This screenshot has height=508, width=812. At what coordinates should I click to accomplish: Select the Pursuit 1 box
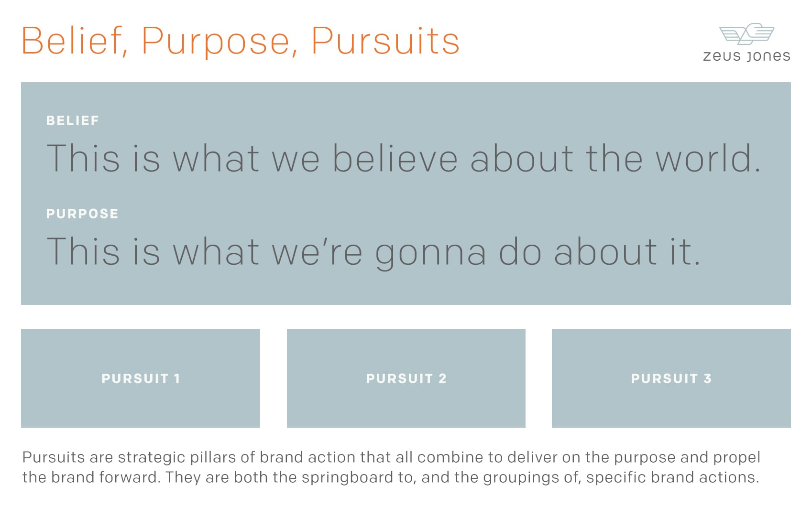pos(141,378)
